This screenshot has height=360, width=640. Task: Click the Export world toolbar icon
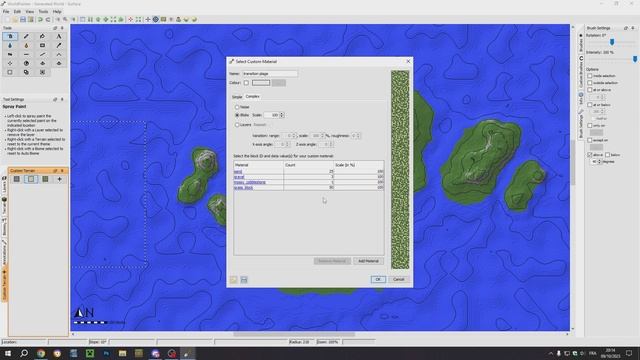[31, 19]
